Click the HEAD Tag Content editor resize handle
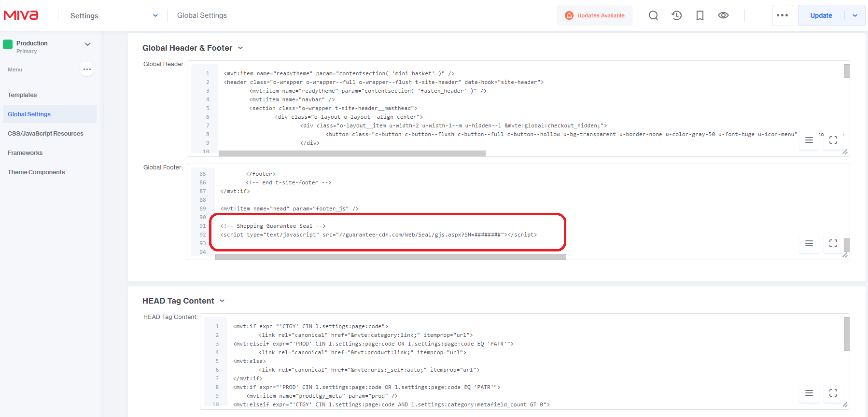Viewport: 868px width, 417px height. point(845,405)
